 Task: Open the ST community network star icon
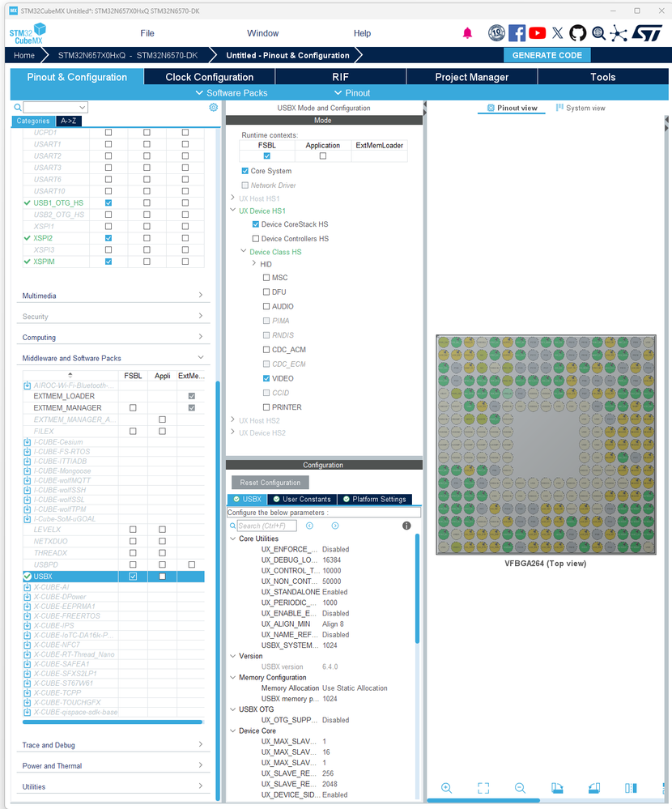[x=619, y=33]
